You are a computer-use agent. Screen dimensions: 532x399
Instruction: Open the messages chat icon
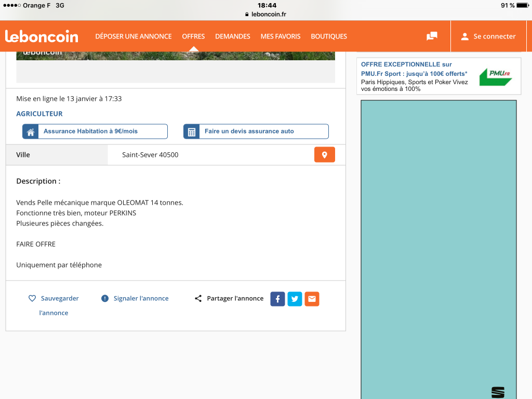point(432,36)
